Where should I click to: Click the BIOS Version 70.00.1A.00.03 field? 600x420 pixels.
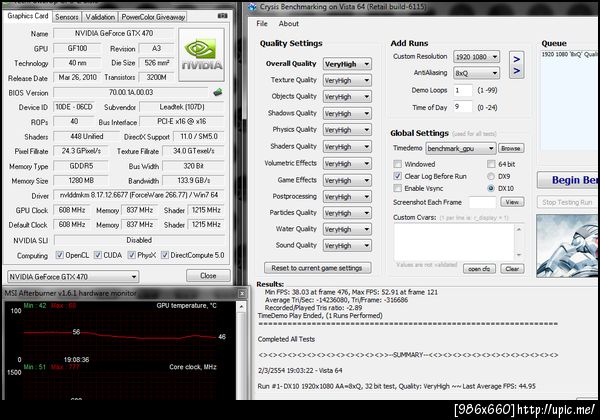pos(131,93)
